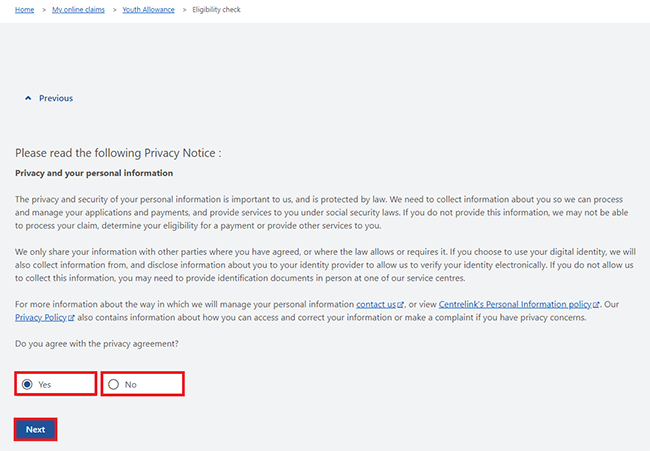Click the up chevron beside Previous
The image size is (650, 451).
pos(28,98)
